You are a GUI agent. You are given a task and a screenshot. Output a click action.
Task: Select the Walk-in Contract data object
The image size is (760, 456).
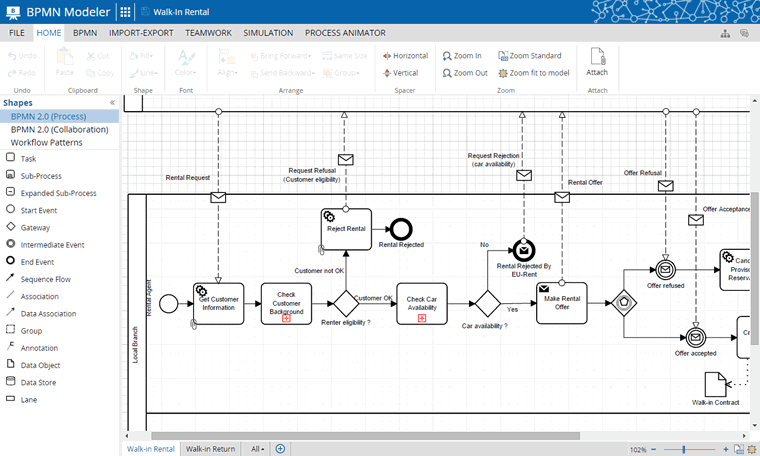715,384
